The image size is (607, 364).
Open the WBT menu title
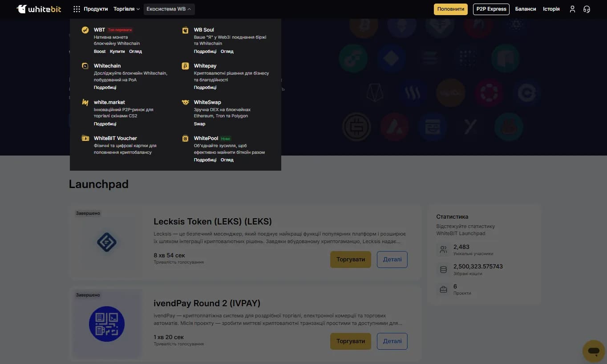pos(100,30)
